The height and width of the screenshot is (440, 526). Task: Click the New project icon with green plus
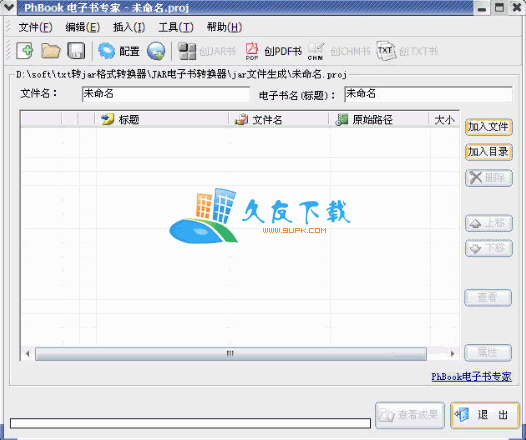24,51
